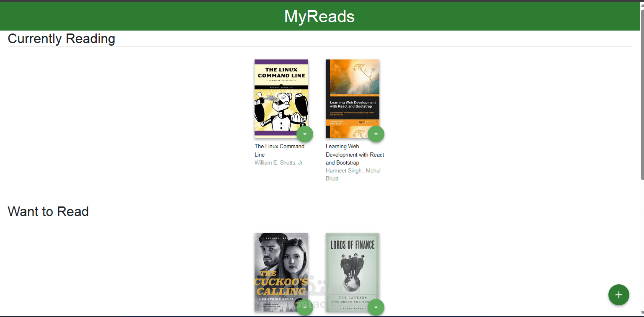Click the scrollbar up arrow
Viewport: 644px width, 317px height.
(641, 5)
